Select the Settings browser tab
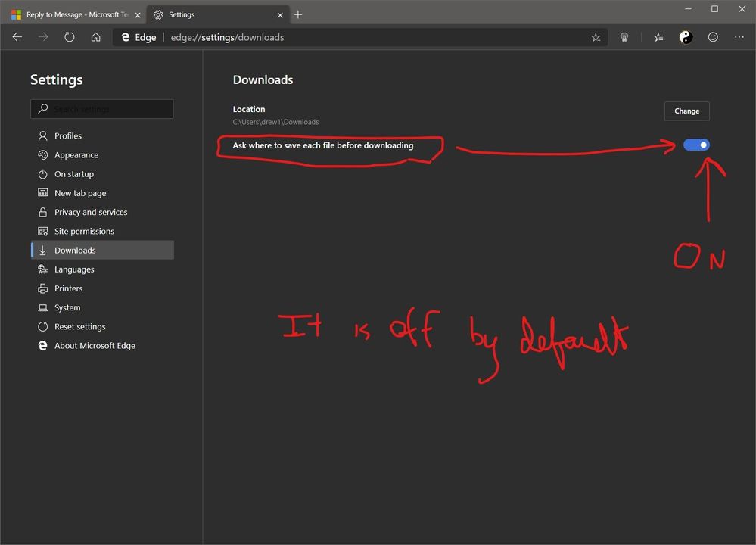Image resolution: width=756 pixels, height=545 pixels. (x=218, y=15)
